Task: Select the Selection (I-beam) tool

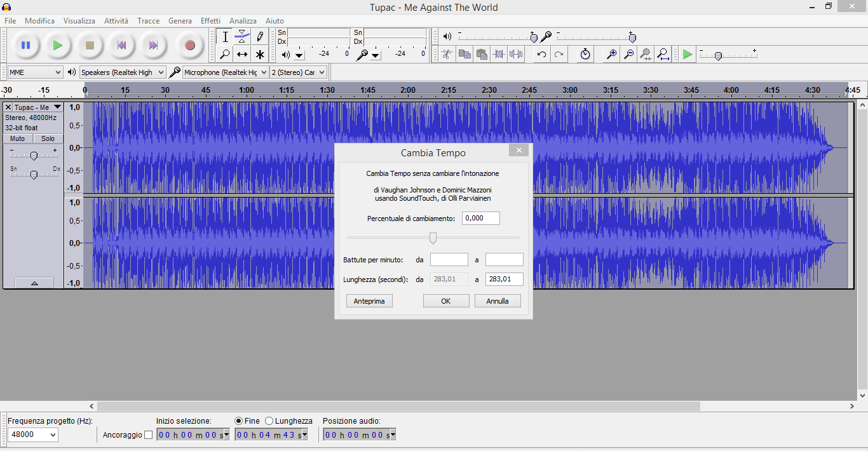Action: point(225,37)
